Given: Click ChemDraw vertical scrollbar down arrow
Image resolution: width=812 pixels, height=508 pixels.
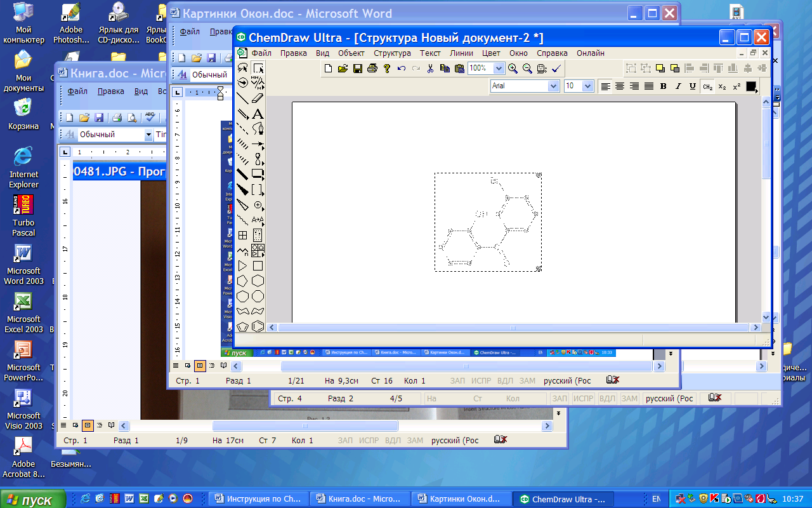Looking at the screenshot, I should (x=766, y=317).
